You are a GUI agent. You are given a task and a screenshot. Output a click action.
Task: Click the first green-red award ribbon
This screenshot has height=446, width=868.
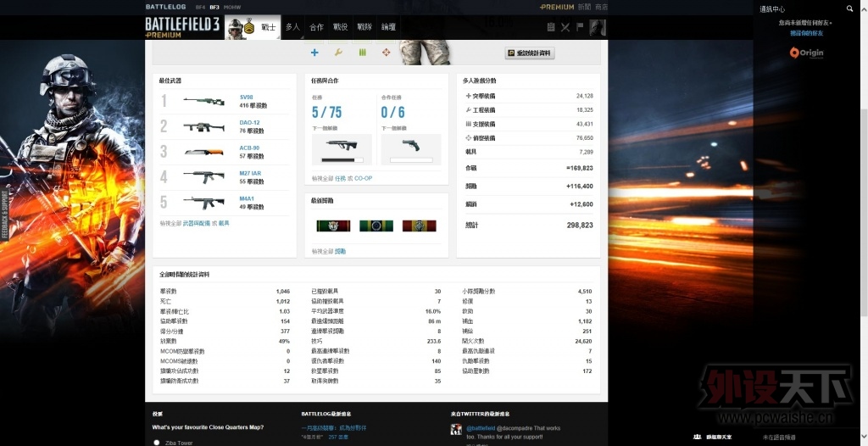[333, 226]
